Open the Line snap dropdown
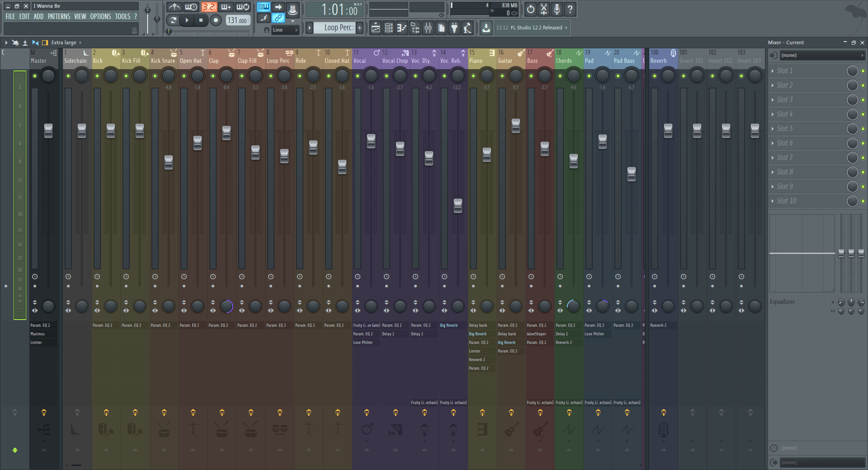868x470 pixels. (x=285, y=30)
